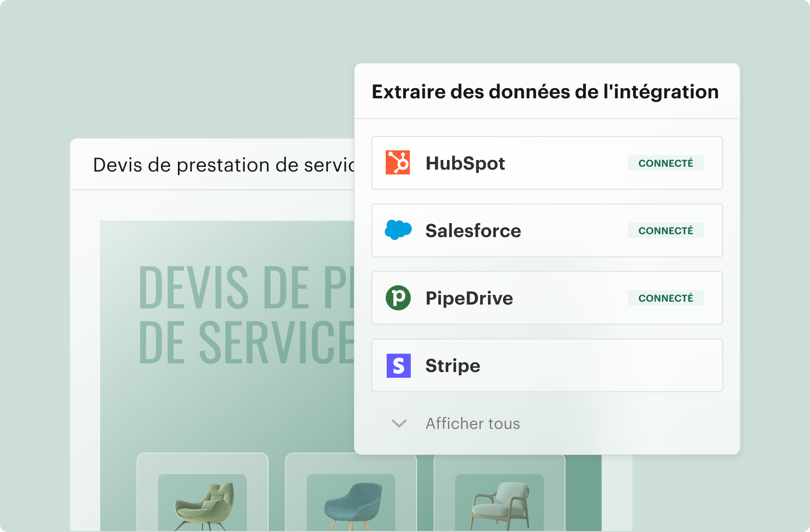This screenshot has width=810, height=532.
Task: Select the Salesforce integration row
Action: [x=547, y=230]
